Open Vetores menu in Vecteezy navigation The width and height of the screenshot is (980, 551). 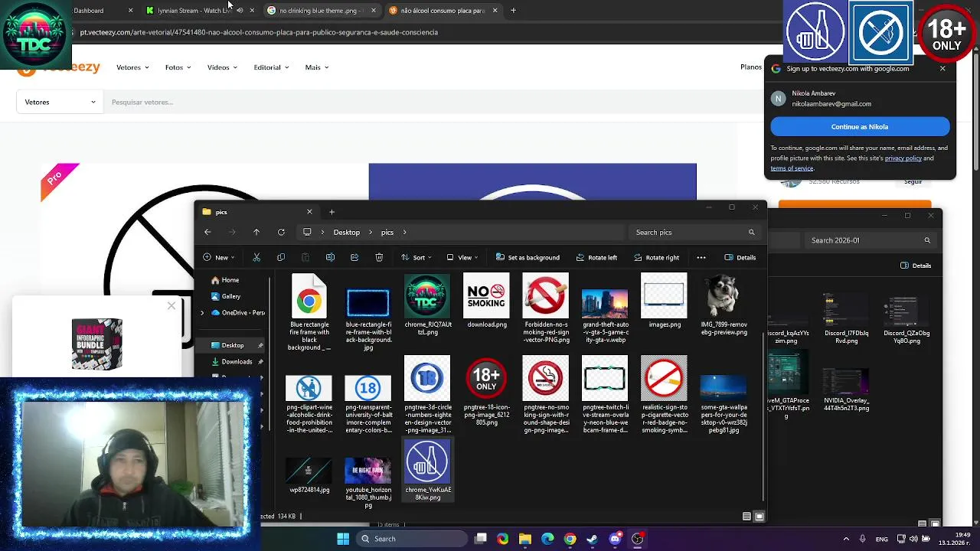[132, 67]
